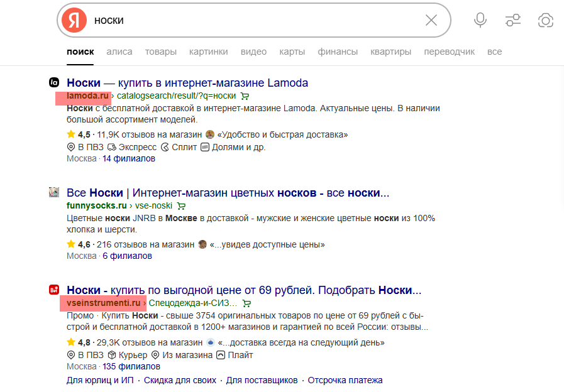Start voice search with the microphone icon

[480, 20]
